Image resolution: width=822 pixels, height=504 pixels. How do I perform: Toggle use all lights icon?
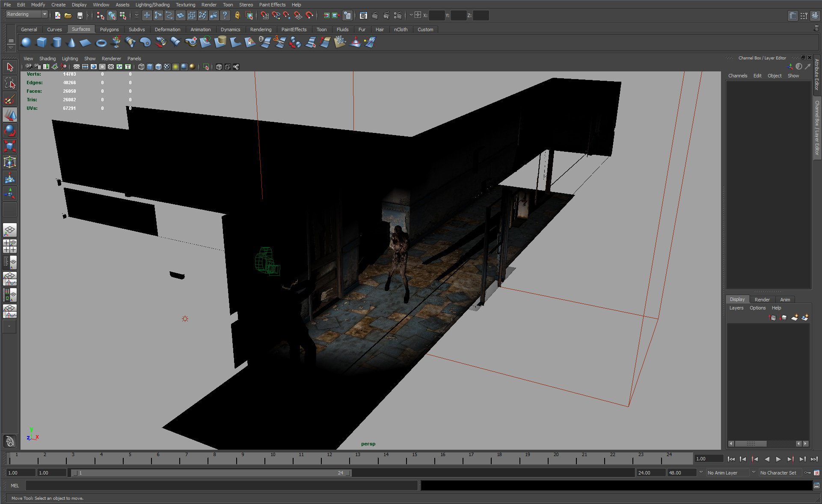(175, 67)
